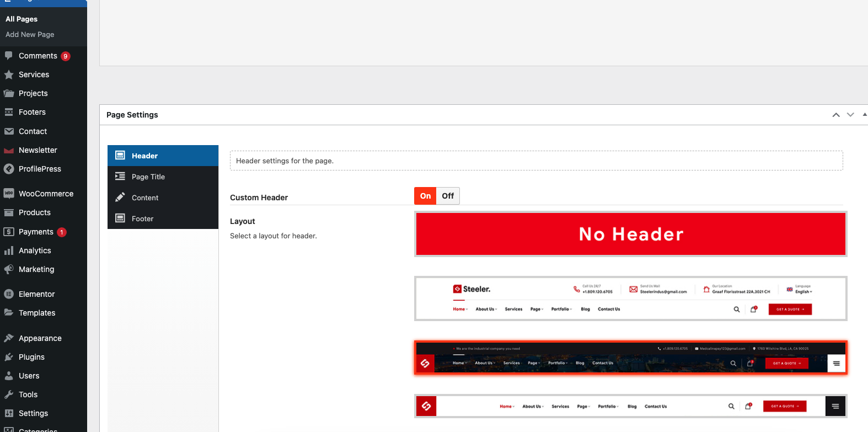
Task: Open Comments via its speech bubble icon
Action: (9, 56)
